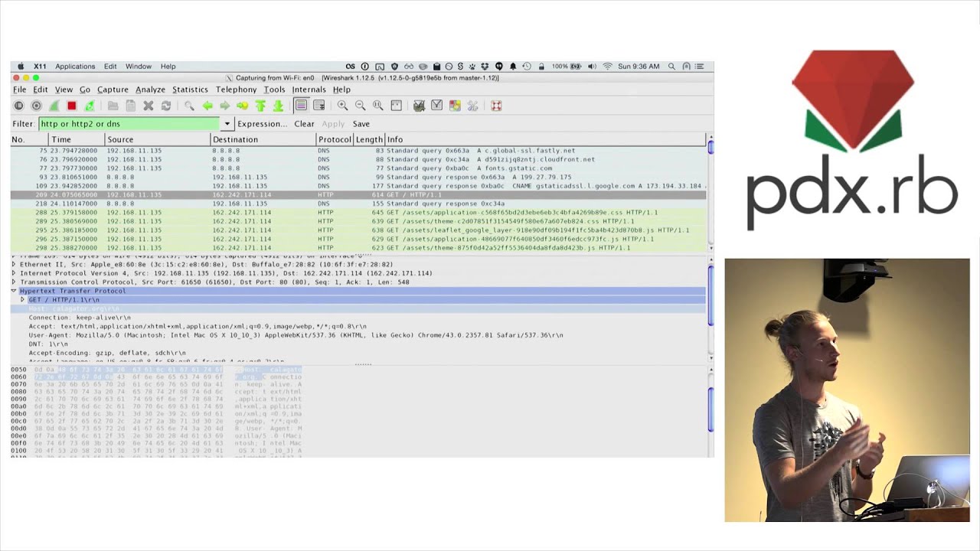The height and width of the screenshot is (551, 980).
Task: Select packet 288 GET application css request
Action: [358, 212]
